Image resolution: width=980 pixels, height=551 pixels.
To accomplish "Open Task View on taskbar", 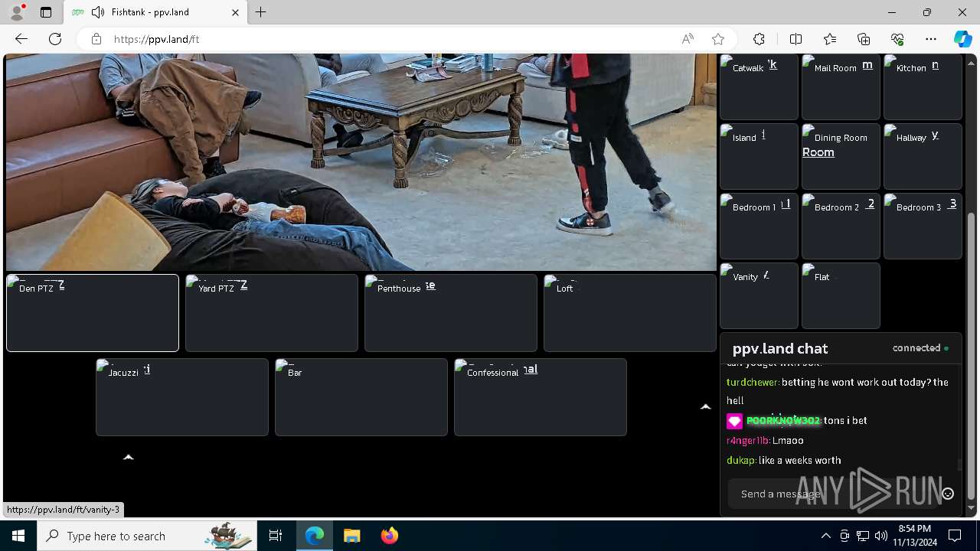I will pos(276,536).
